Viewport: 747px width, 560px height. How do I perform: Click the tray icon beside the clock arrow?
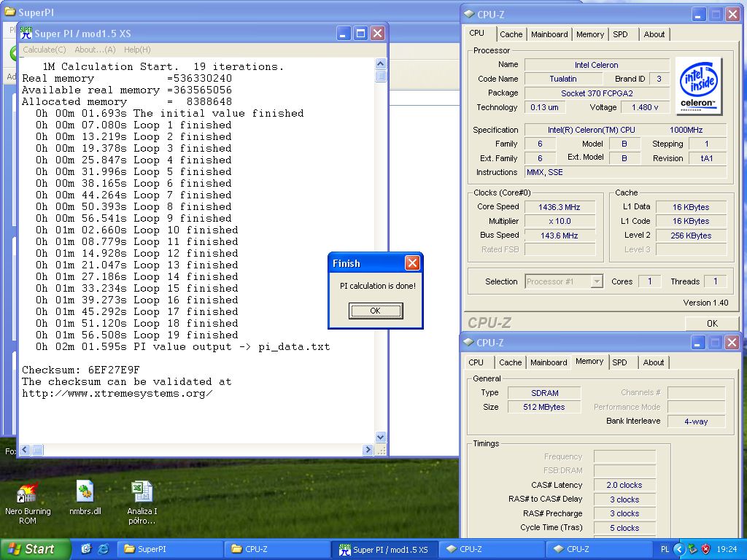(x=693, y=549)
